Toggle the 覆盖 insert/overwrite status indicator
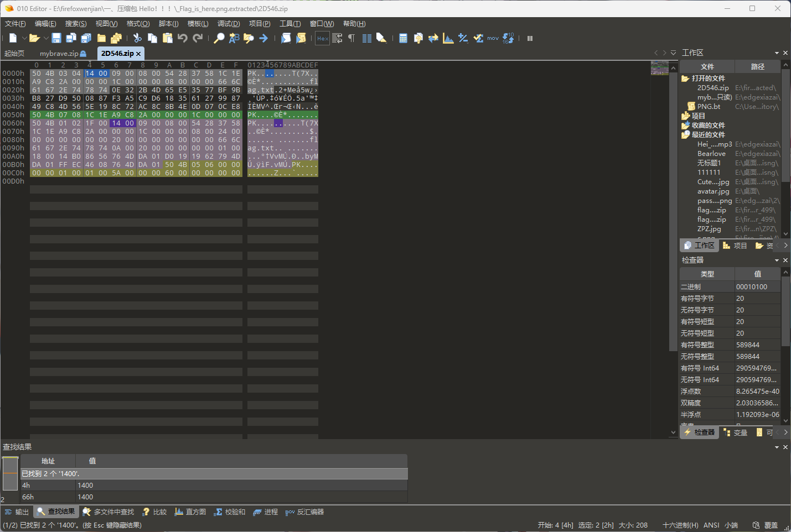 (771, 525)
